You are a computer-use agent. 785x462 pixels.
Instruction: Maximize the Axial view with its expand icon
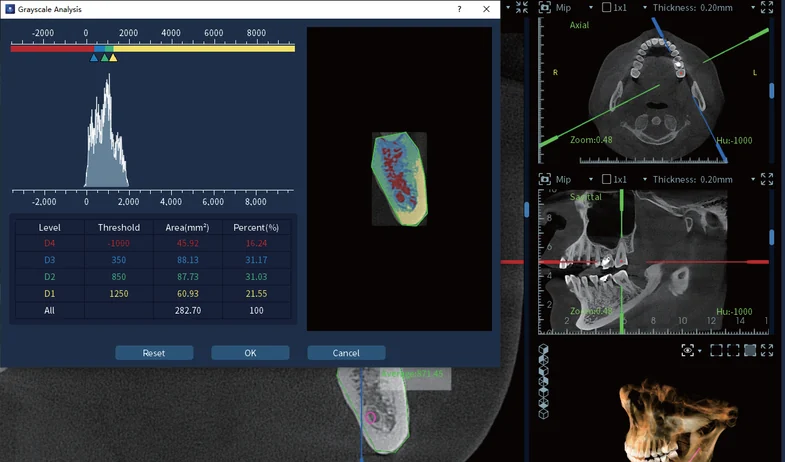(767, 7)
